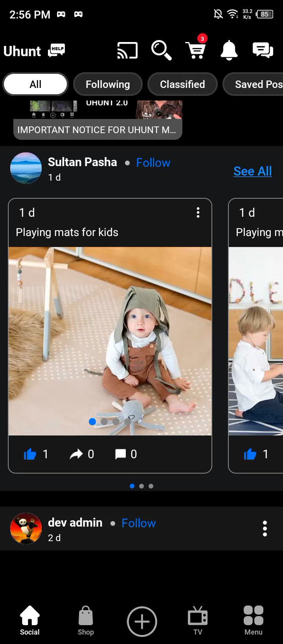Click the See All link
The height and width of the screenshot is (644, 283).
pos(253,171)
